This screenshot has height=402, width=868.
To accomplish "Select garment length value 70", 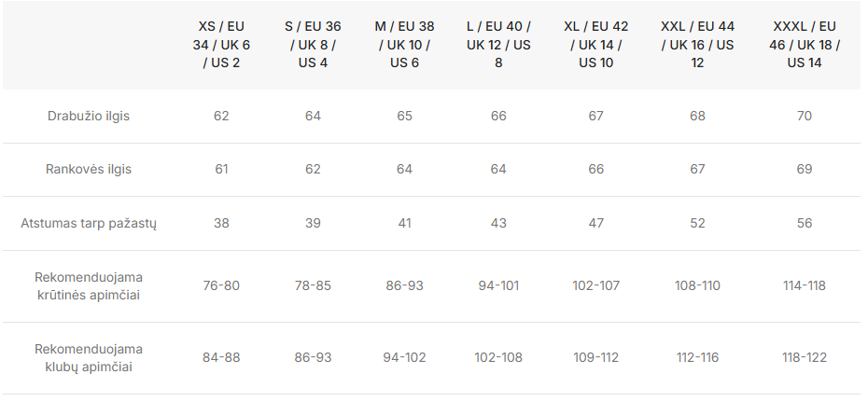I will (x=805, y=116).
